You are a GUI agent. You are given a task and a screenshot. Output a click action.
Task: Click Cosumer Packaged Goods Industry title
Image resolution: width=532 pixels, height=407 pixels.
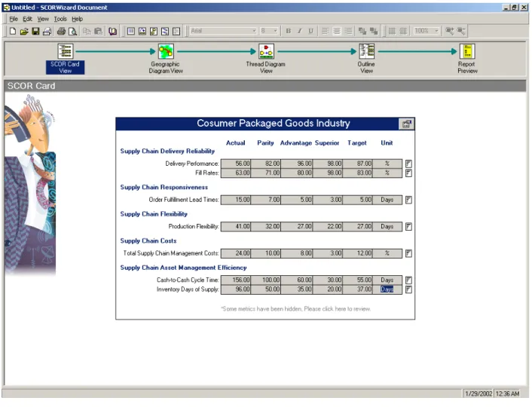274,123
